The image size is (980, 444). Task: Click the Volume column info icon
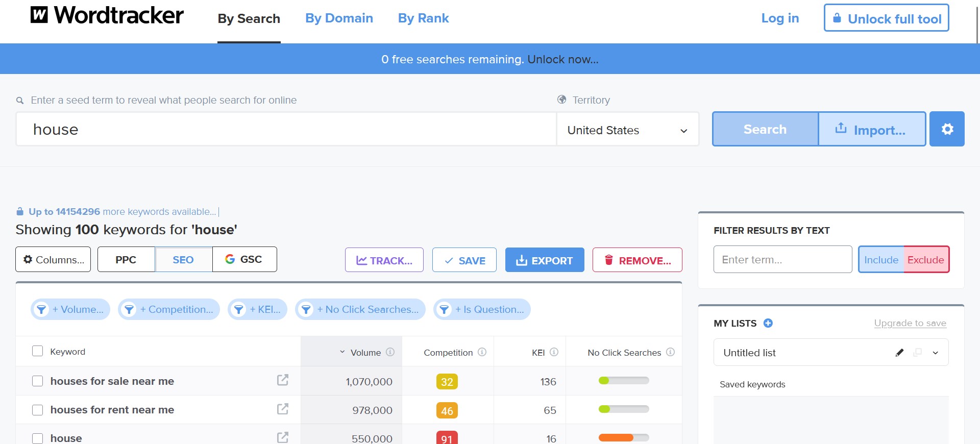tap(390, 352)
